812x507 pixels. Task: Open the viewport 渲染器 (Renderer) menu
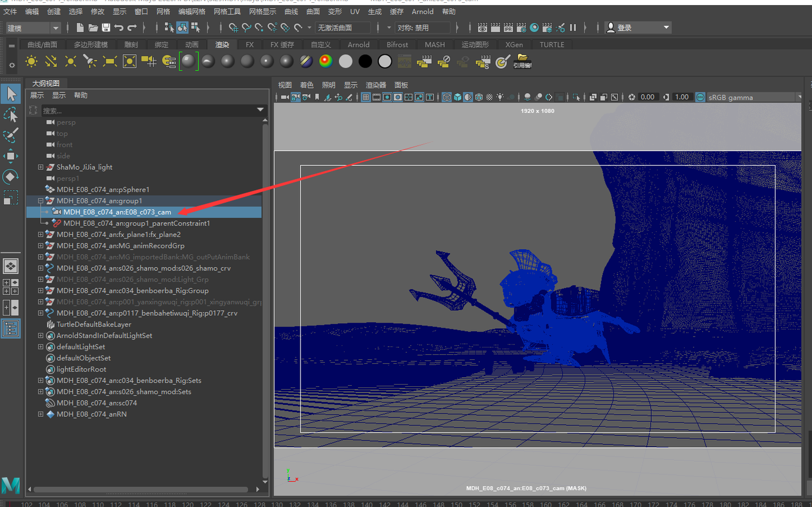376,85
